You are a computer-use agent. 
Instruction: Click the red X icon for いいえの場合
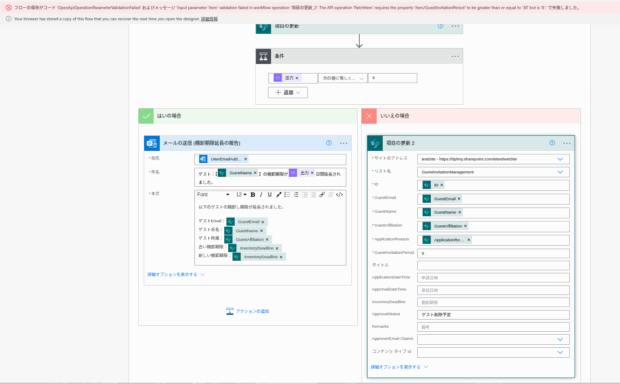pos(369,116)
